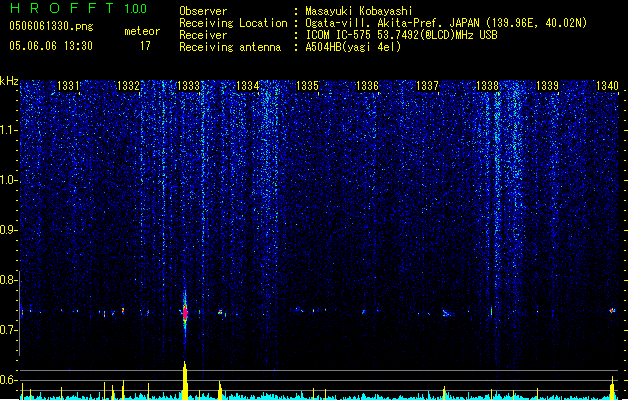This screenshot has height=400, width=629.
Task: Click the 1338 time marker
Action: click(487, 86)
